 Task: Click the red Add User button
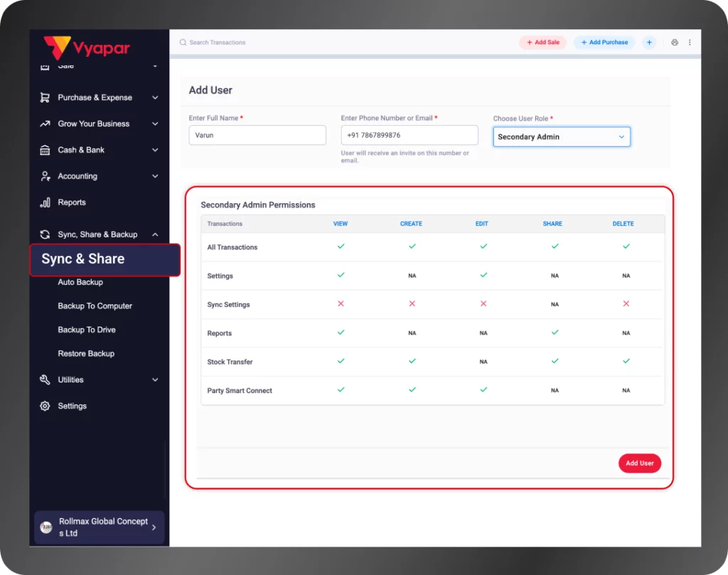[x=639, y=463]
